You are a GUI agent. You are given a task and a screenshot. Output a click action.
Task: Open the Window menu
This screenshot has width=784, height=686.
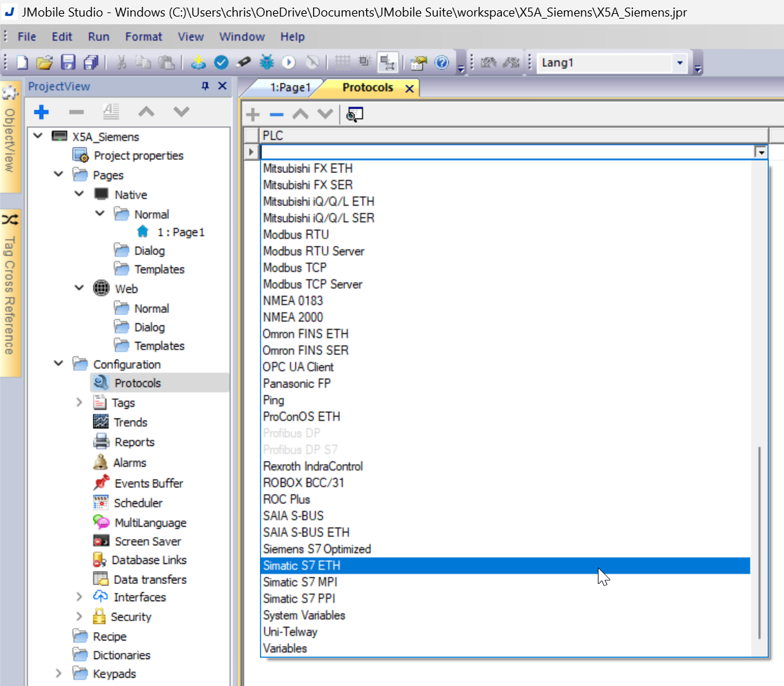242,37
